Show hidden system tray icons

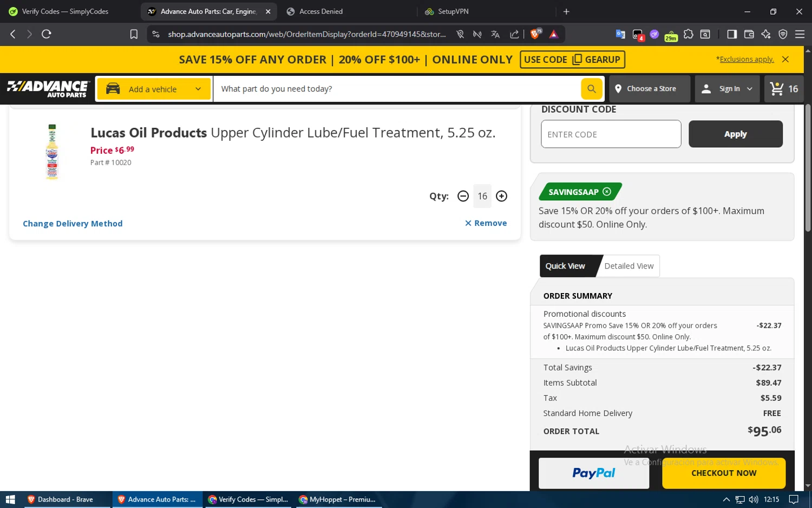[726, 499]
